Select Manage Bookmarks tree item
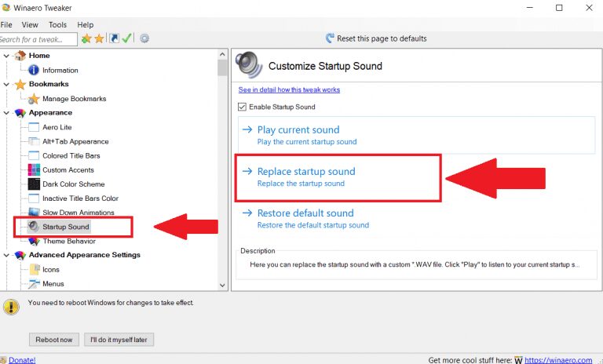603x364 pixels. (x=75, y=99)
